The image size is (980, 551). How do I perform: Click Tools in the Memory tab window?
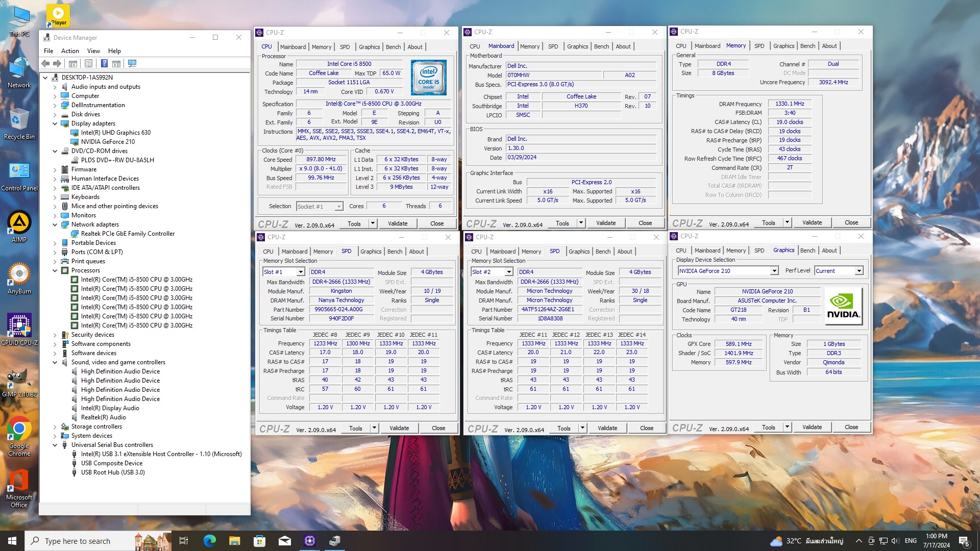[768, 222]
